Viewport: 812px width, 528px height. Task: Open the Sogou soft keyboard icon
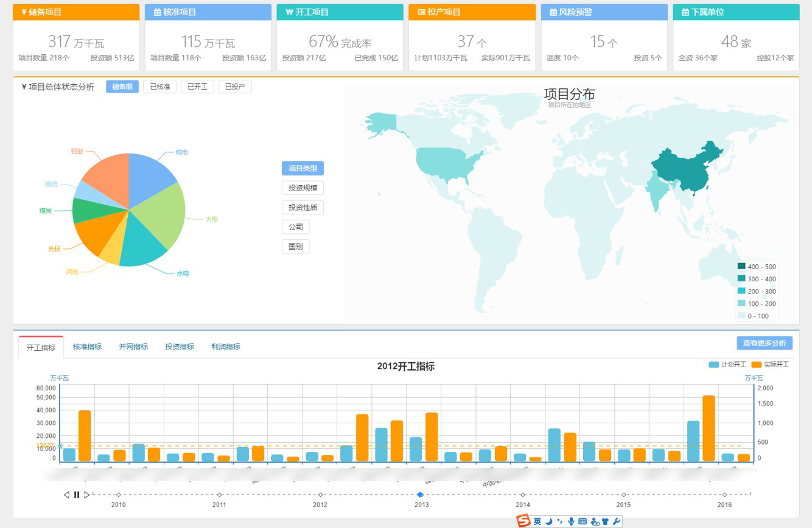point(583,521)
